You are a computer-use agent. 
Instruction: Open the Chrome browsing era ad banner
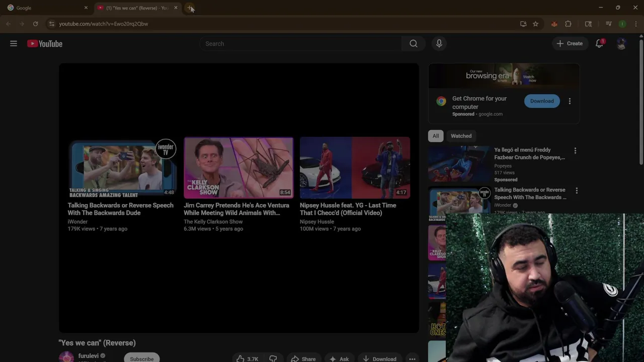pos(504,76)
